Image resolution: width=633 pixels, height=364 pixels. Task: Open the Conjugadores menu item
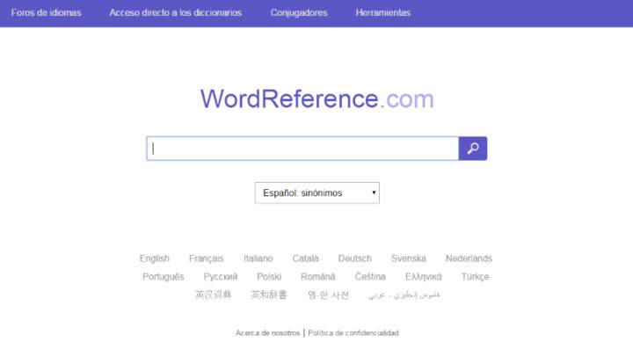click(299, 13)
